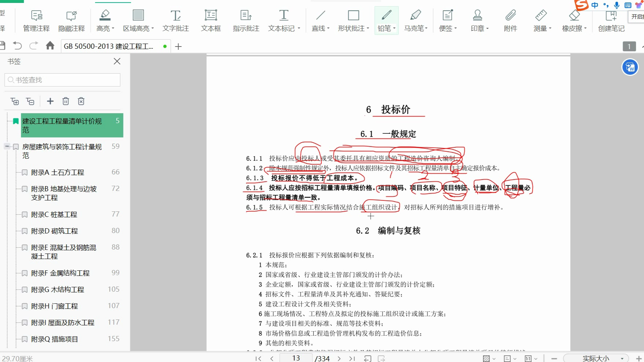Select the 文本框 text box tool
644x362 pixels.
click(211, 21)
